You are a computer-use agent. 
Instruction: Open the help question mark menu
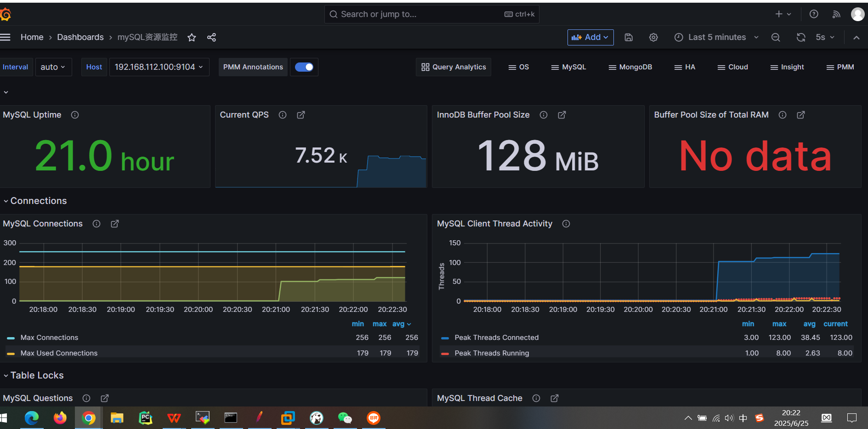(x=814, y=14)
